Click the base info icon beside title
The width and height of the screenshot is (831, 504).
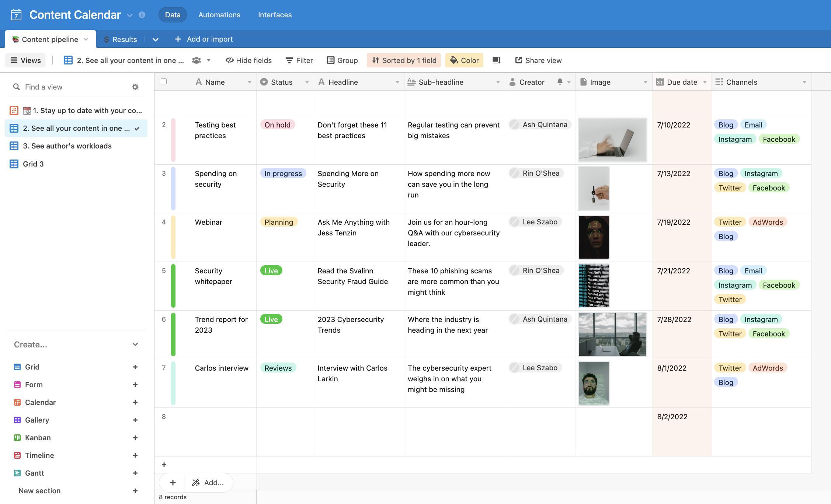tap(142, 15)
